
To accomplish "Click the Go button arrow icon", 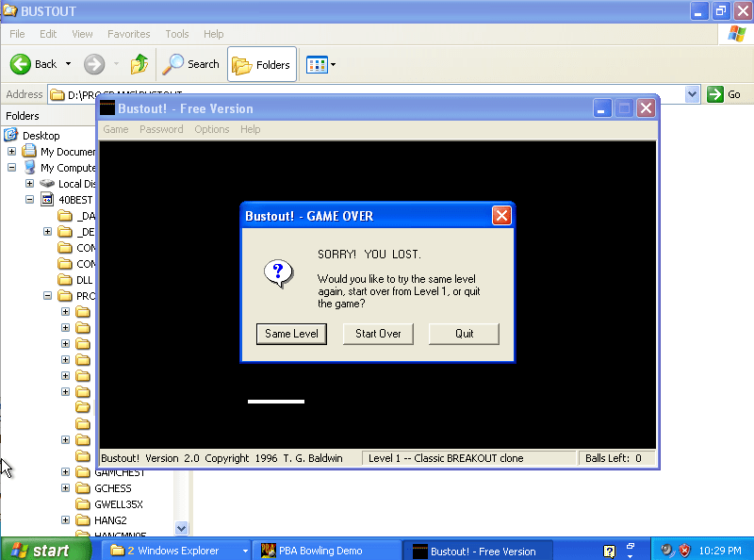I will 715,94.
